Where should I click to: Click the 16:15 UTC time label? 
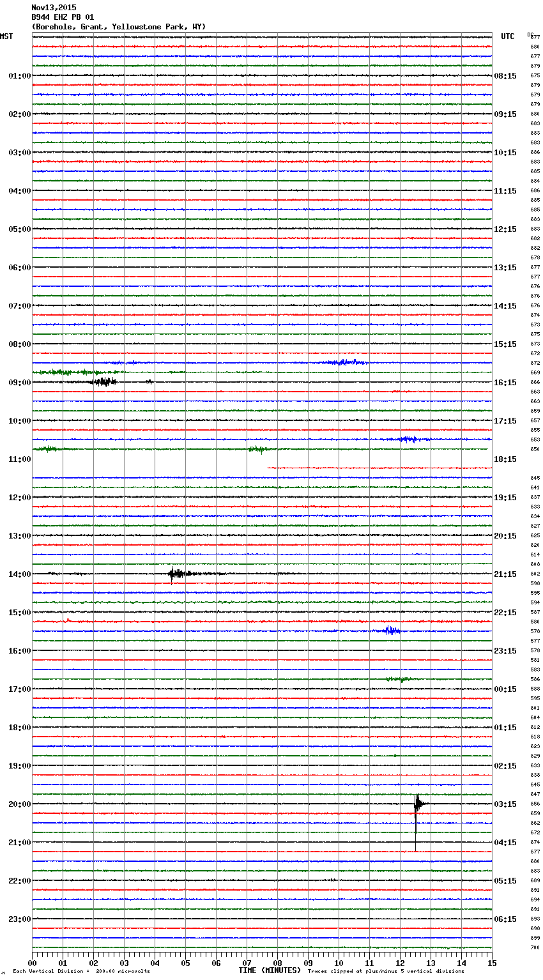505,383
